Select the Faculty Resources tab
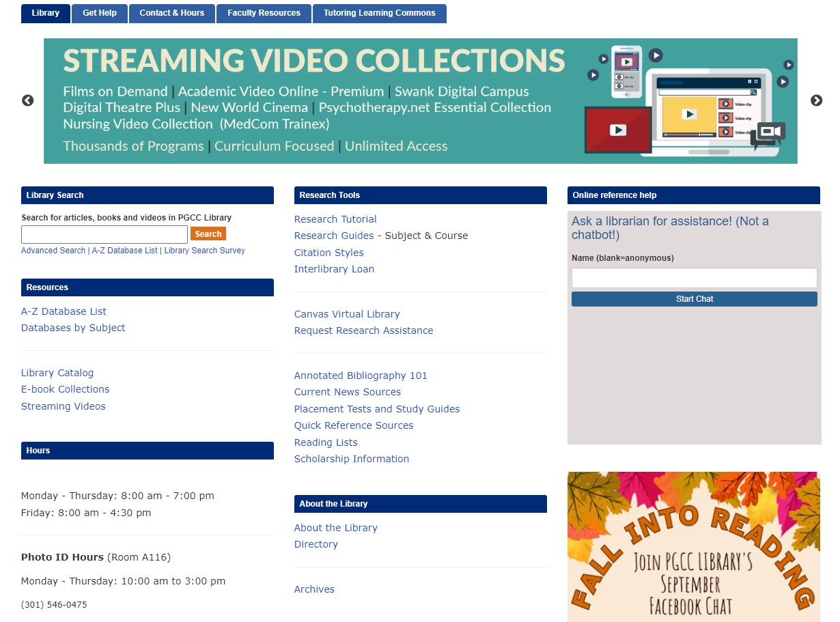 [x=264, y=13]
